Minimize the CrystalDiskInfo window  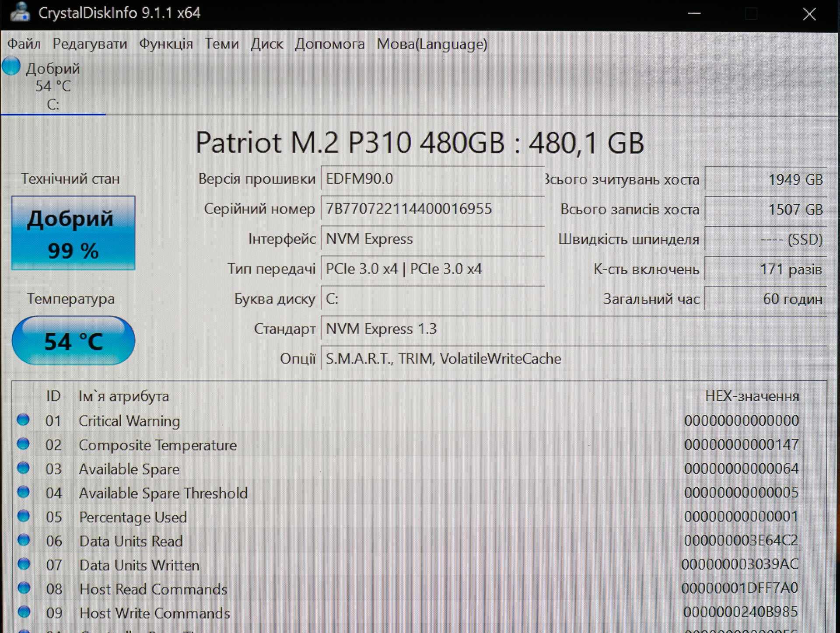(x=694, y=14)
